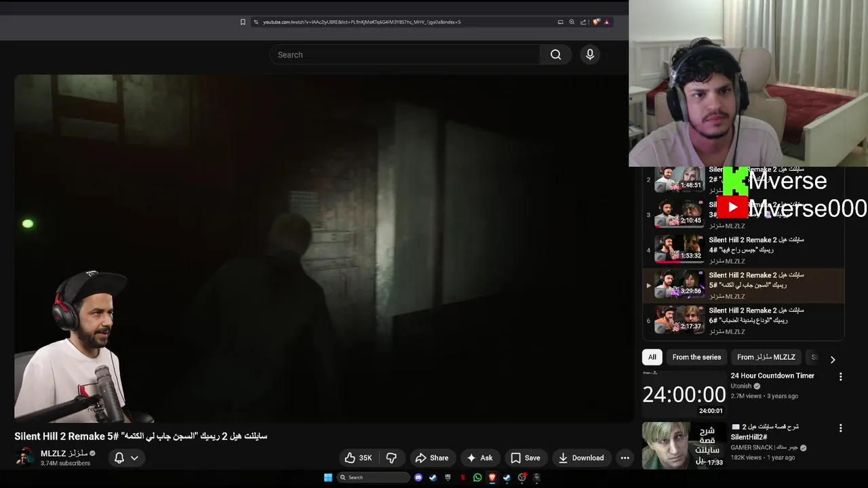Open Epic Games from the taskbar
Screen dimensions: 868x488
pos(448,477)
